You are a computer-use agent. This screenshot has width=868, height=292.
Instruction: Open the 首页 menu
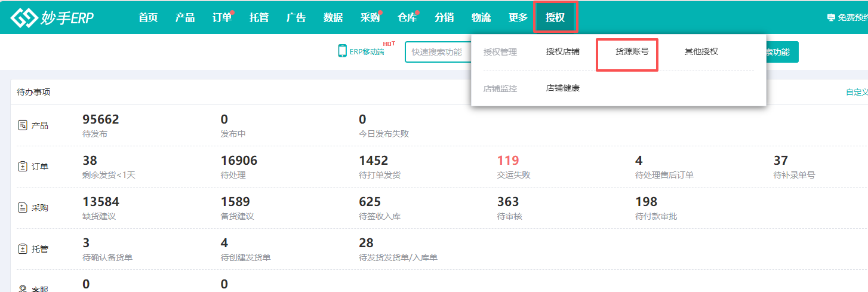[148, 18]
